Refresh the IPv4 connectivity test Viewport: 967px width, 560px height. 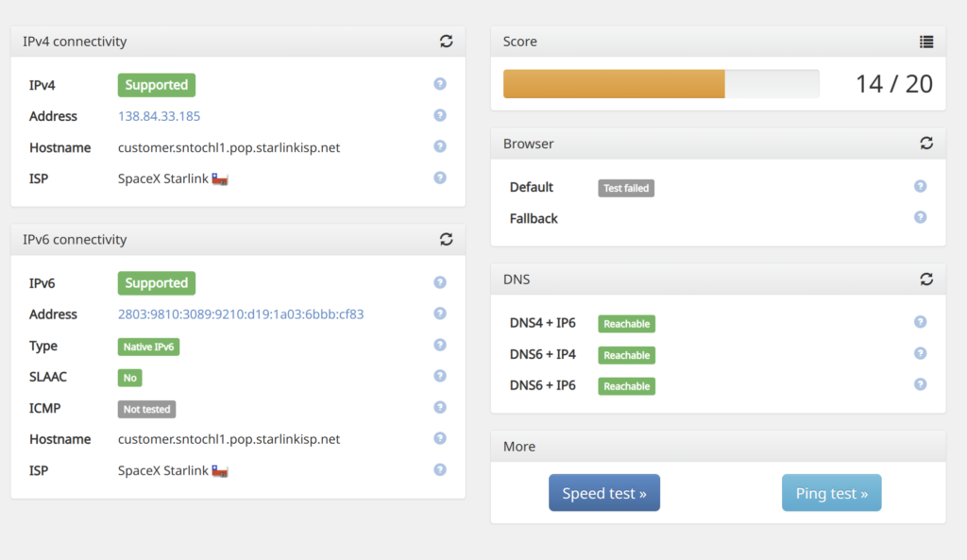(x=446, y=42)
